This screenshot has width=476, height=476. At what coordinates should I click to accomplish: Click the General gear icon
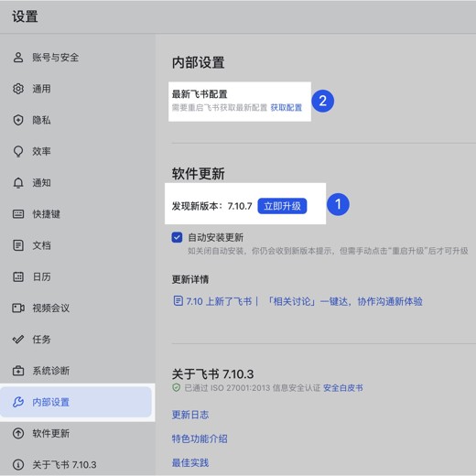click(x=18, y=89)
